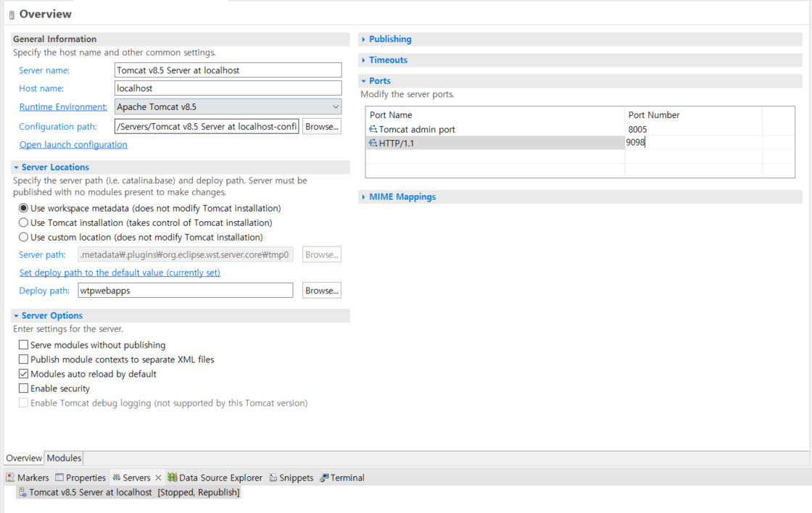Click the Overview server icon in header
This screenshot has width=812, height=513.
pos(12,15)
